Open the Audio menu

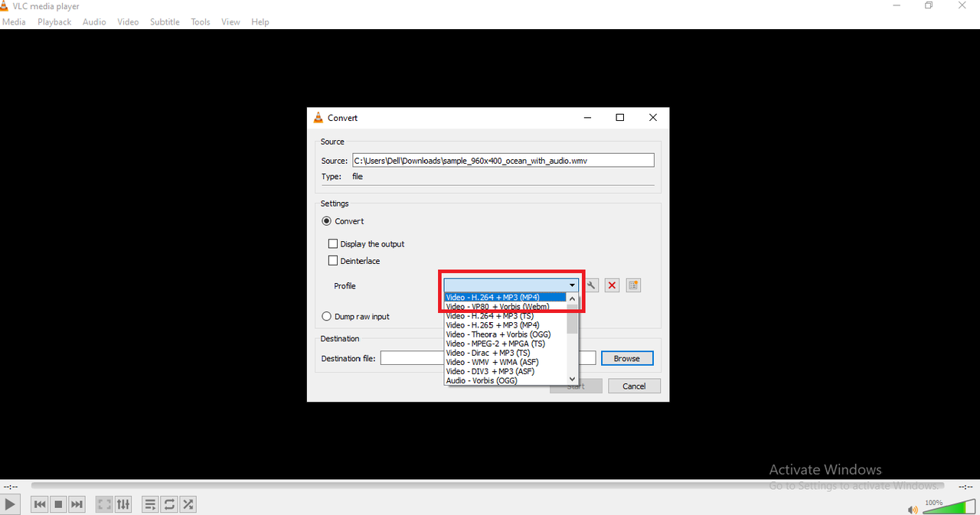[x=94, y=21]
